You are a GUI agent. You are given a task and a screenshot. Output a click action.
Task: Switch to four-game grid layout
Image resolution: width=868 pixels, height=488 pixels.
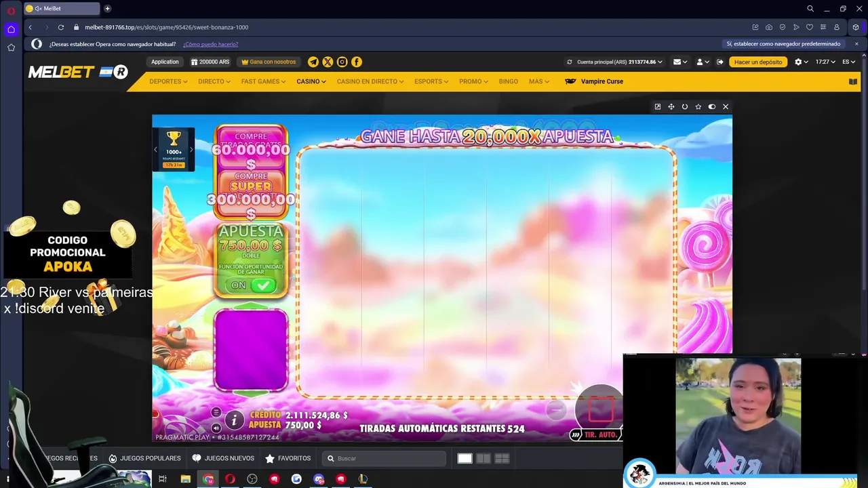(x=502, y=458)
